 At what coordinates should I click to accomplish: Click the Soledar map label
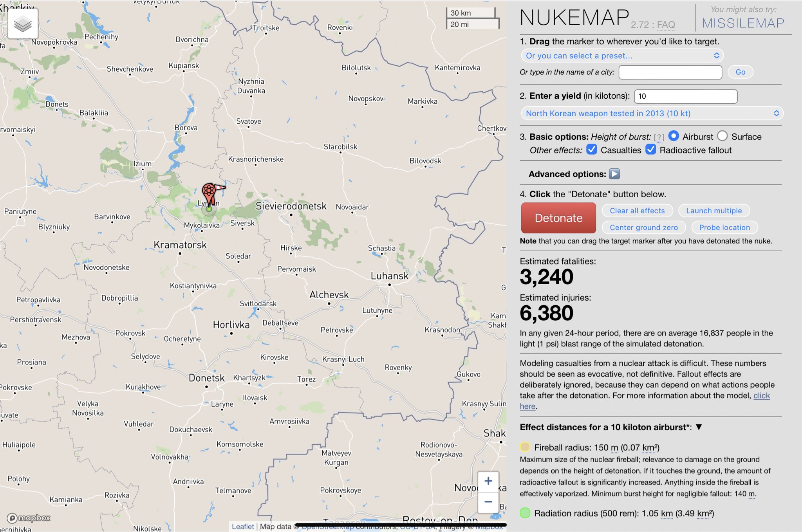coord(238,256)
